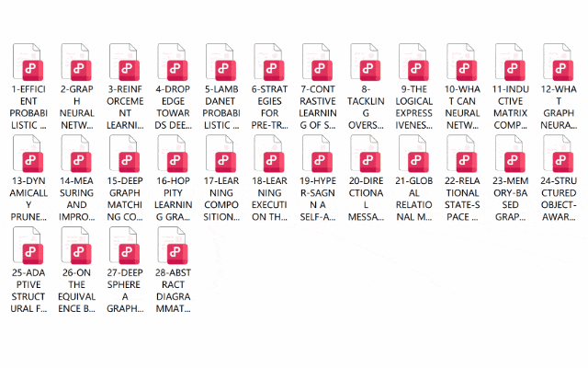Click 14-MEASURING AND IMPRO file icon

(x=76, y=154)
